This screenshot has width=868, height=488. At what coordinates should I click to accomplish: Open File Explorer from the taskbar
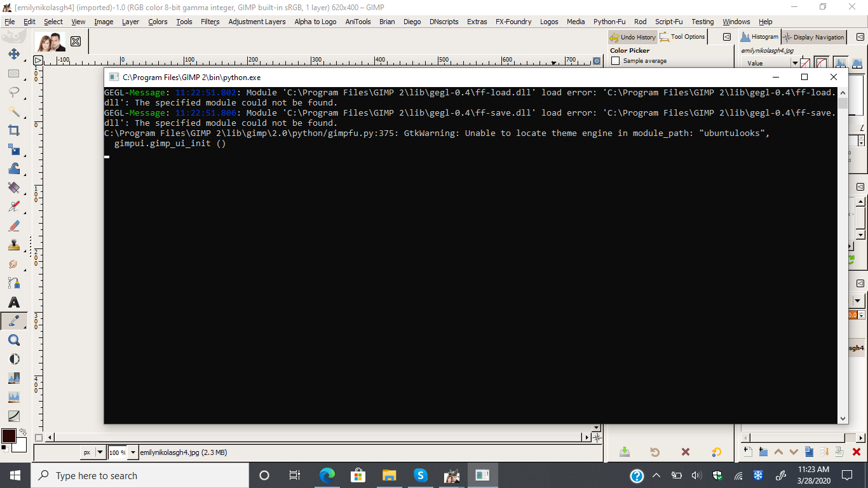tap(389, 475)
